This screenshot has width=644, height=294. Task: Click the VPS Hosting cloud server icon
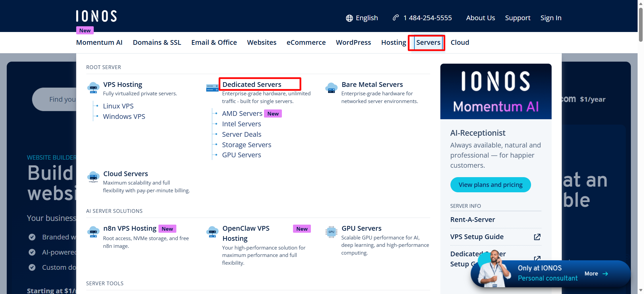(93, 88)
